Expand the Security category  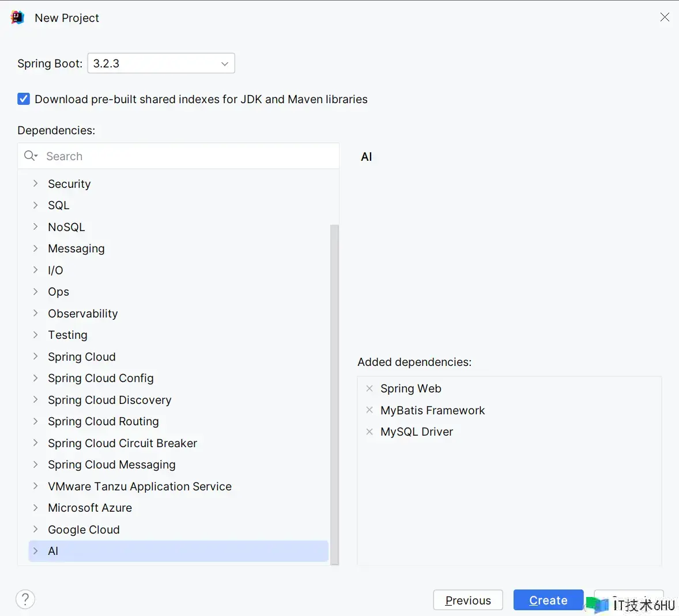36,184
